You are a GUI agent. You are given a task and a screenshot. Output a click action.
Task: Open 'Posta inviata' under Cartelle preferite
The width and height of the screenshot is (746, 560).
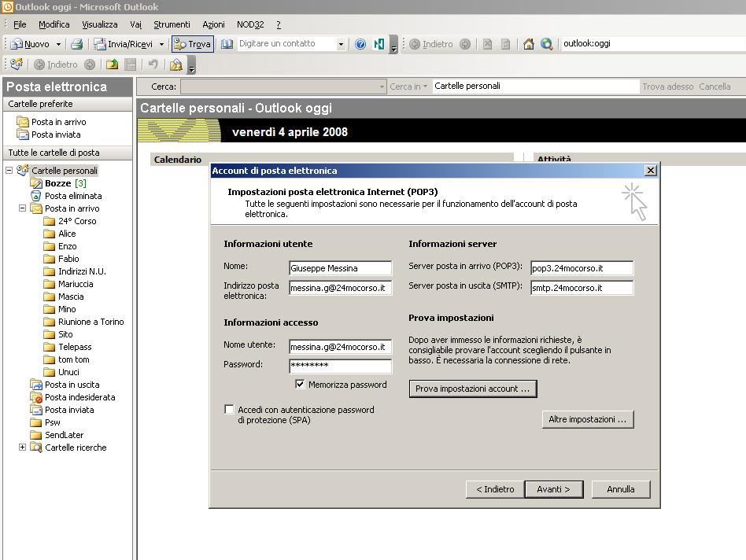(x=56, y=135)
